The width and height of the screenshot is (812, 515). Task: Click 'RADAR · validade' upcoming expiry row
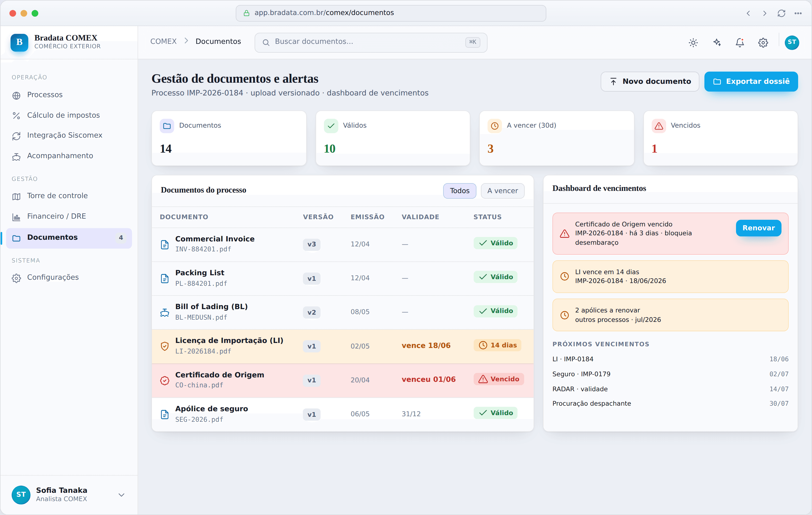[670, 389]
